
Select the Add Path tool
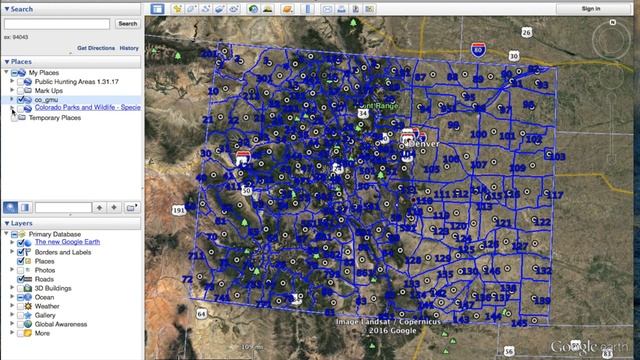click(205, 9)
